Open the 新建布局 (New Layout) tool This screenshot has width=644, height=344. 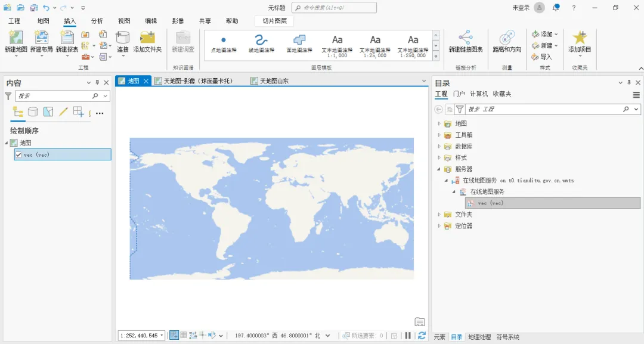pos(42,38)
